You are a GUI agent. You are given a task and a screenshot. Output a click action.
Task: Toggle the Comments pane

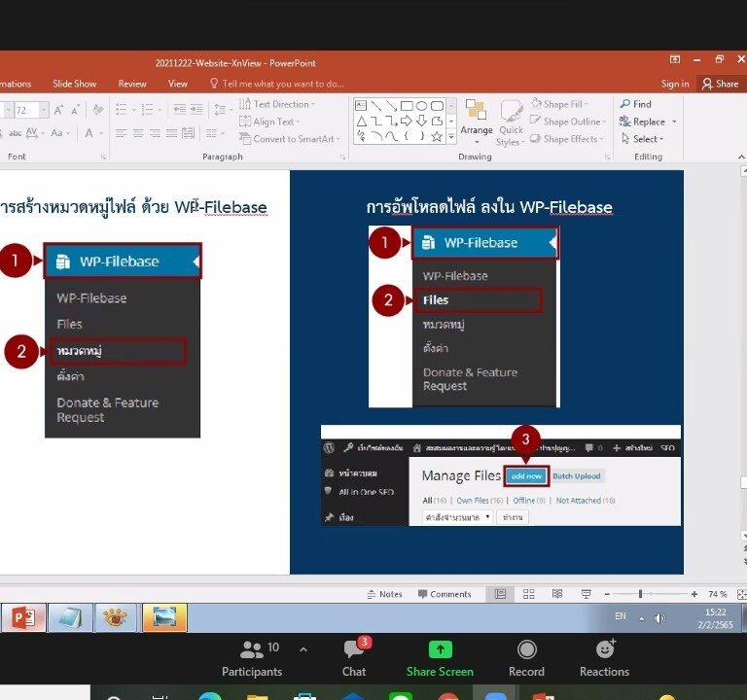point(445,594)
